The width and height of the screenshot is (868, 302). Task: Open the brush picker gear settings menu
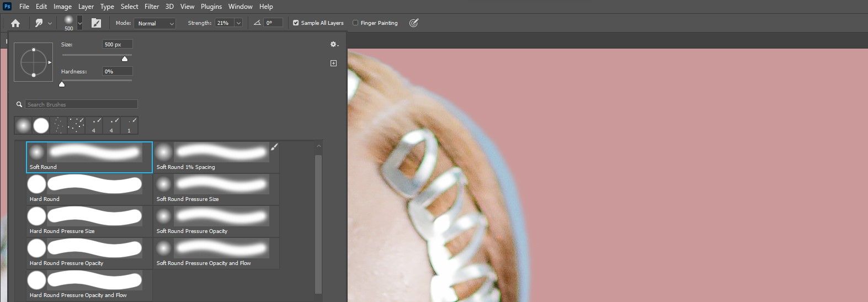334,44
